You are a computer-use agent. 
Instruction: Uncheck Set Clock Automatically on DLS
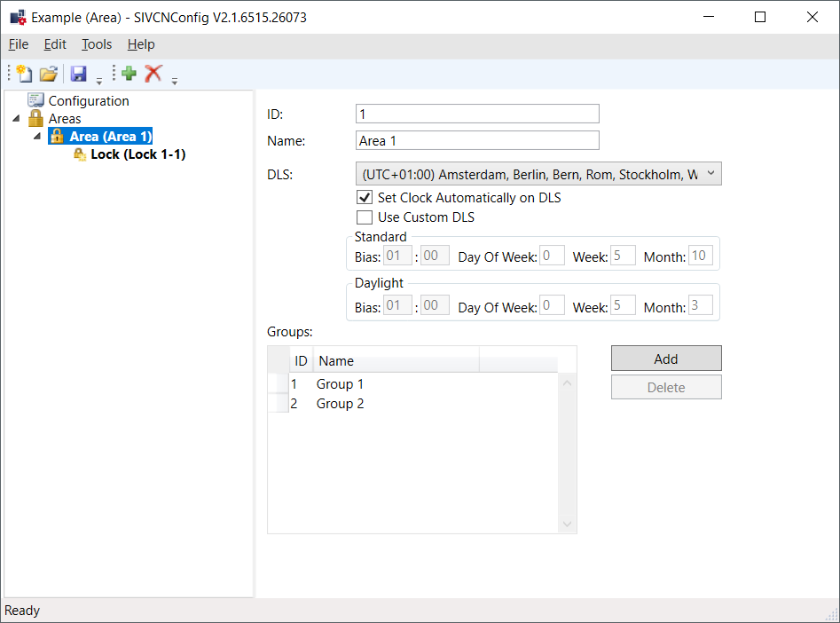(364, 198)
